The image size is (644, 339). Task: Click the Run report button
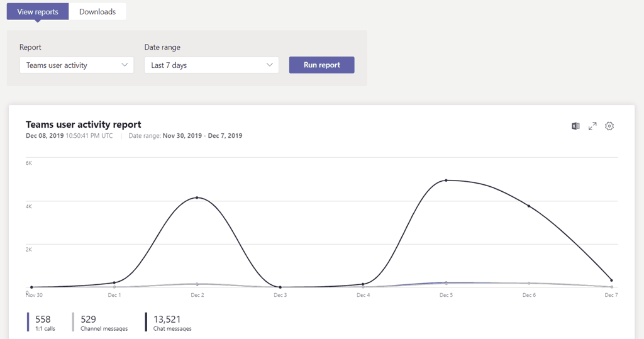coord(321,65)
